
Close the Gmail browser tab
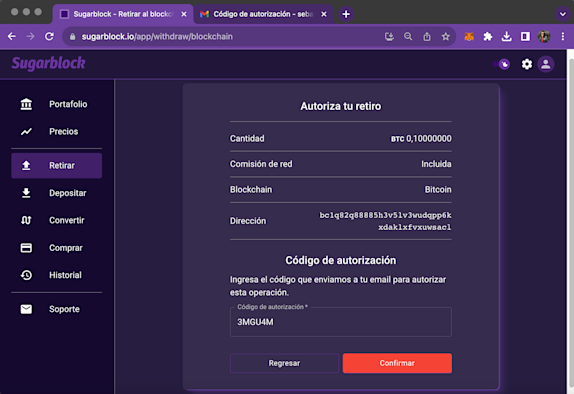tap(324, 14)
